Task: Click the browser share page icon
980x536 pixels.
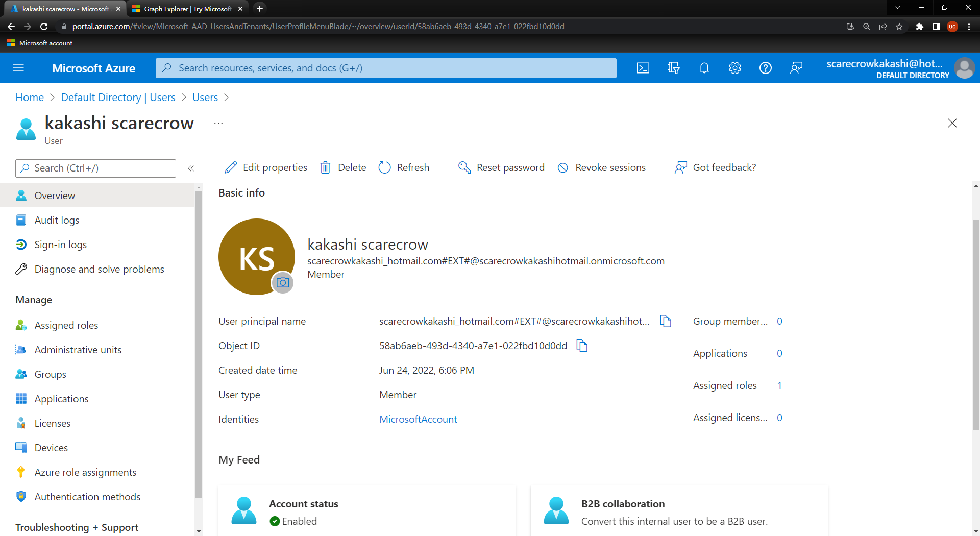Action: tap(883, 27)
